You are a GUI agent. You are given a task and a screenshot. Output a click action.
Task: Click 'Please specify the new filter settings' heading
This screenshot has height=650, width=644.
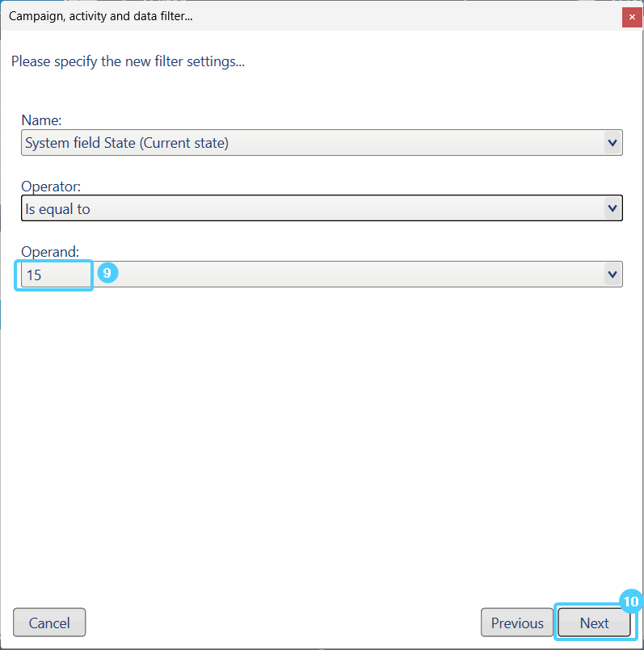point(128,61)
